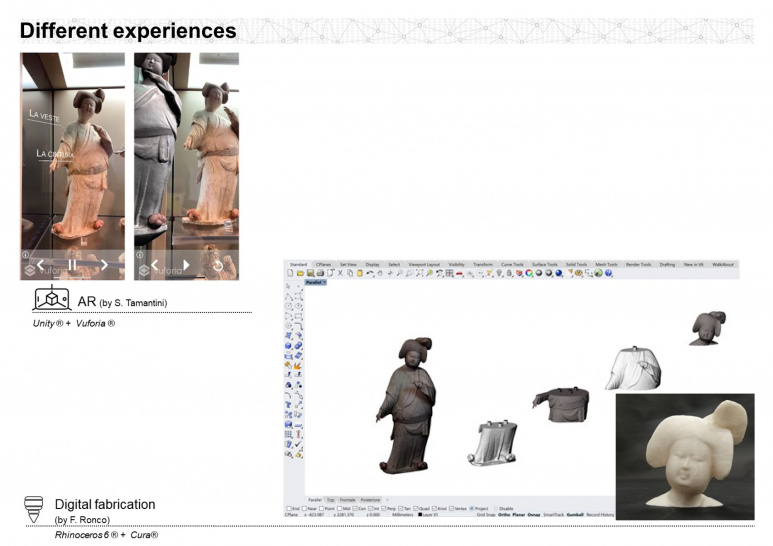This screenshot has height=546, width=773.
Task: Toggle SmartTrack in status bar
Action: click(554, 515)
